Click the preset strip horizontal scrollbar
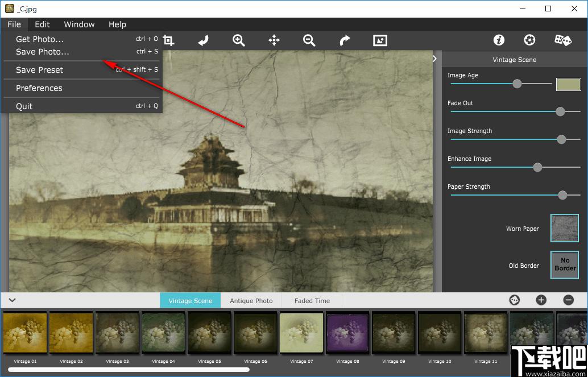This screenshot has width=588, height=377. tap(129, 370)
